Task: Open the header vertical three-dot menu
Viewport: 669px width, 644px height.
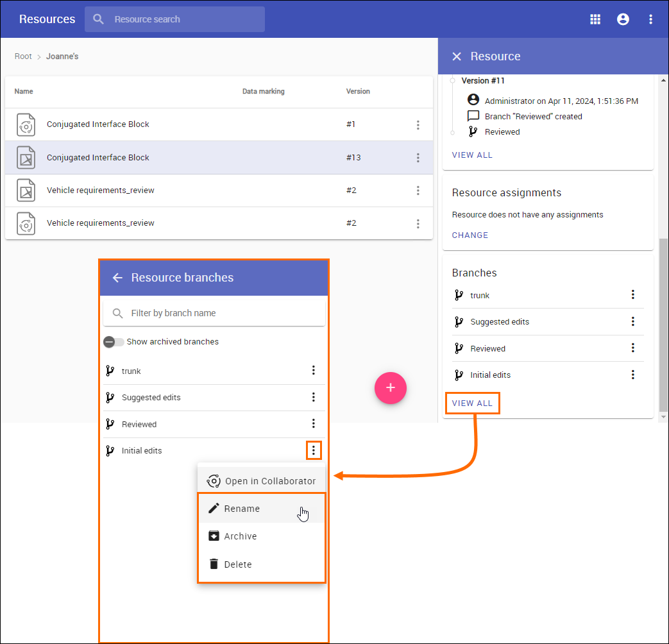Action: pyautogui.click(x=650, y=19)
